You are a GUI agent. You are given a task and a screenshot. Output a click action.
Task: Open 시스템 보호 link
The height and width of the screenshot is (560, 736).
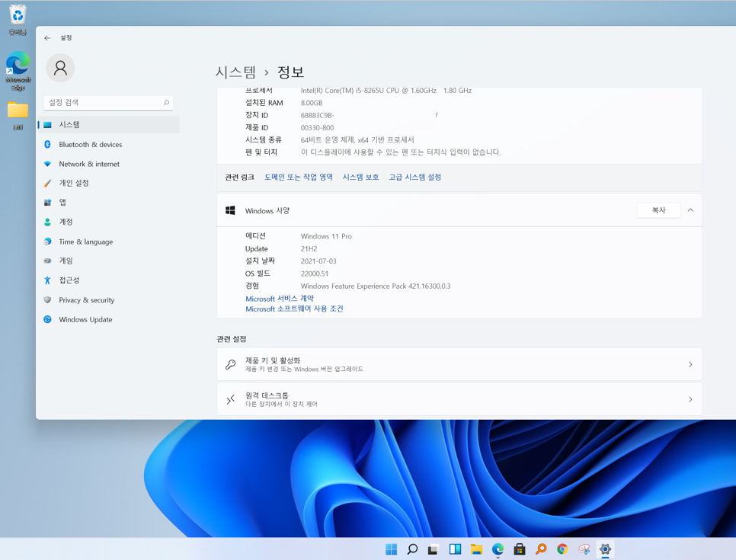pyautogui.click(x=360, y=177)
